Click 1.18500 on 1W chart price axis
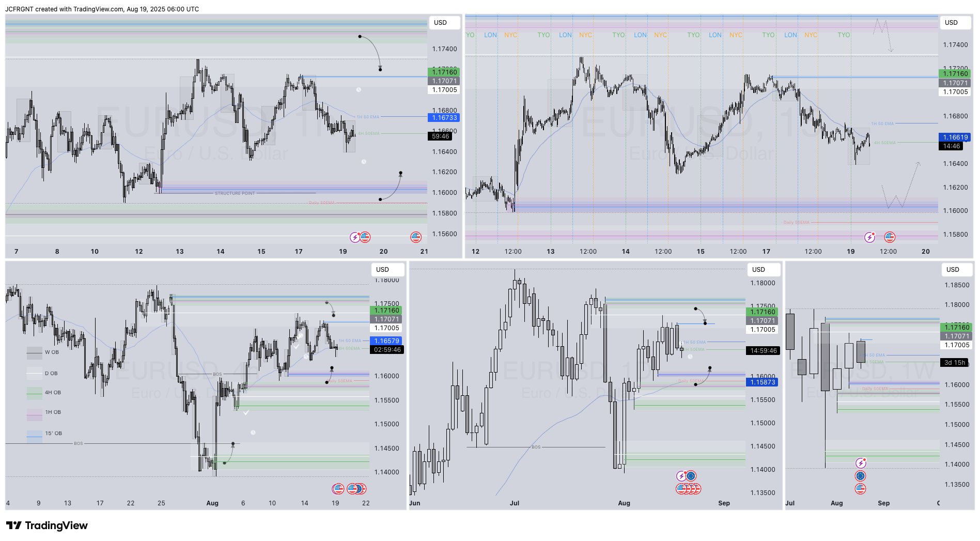 [x=957, y=285]
